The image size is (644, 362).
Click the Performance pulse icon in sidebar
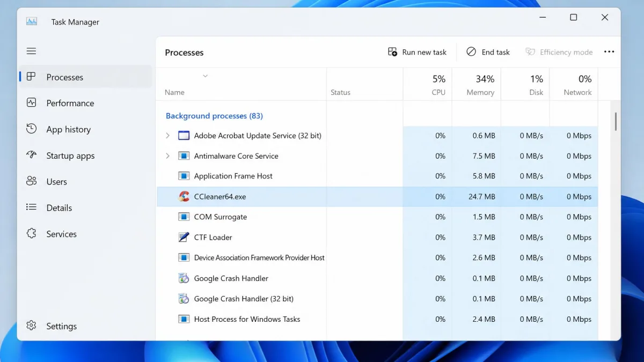tap(31, 102)
